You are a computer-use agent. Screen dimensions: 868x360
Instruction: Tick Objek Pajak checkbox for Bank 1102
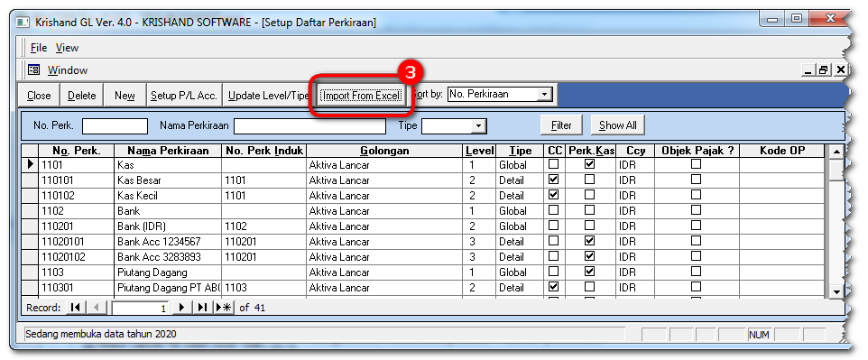point(696,210)
